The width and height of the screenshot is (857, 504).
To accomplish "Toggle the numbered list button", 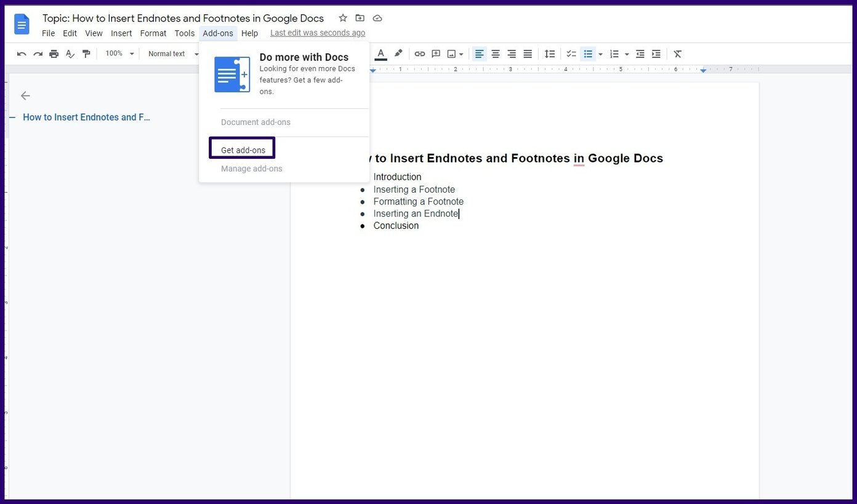I will coord(614,54).
